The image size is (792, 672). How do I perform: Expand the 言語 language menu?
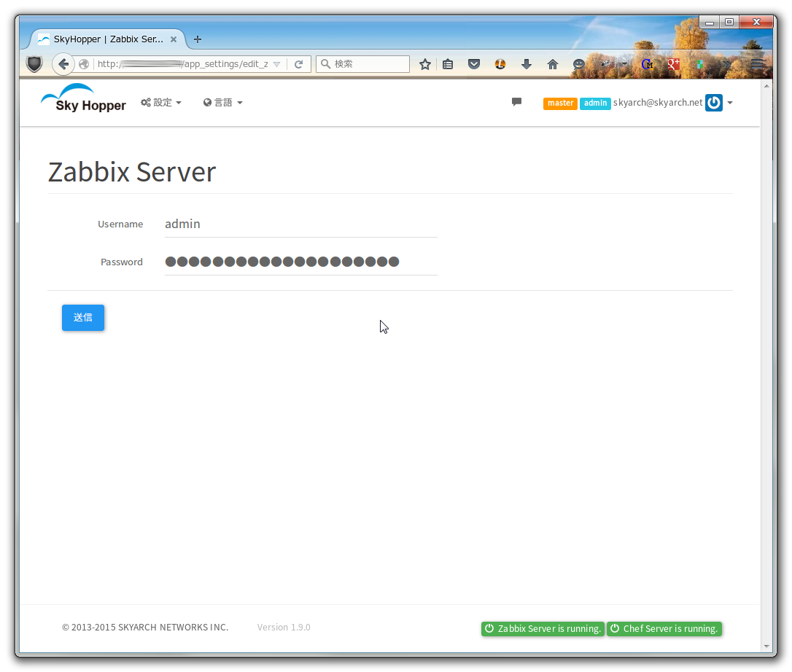pos(222,103)
